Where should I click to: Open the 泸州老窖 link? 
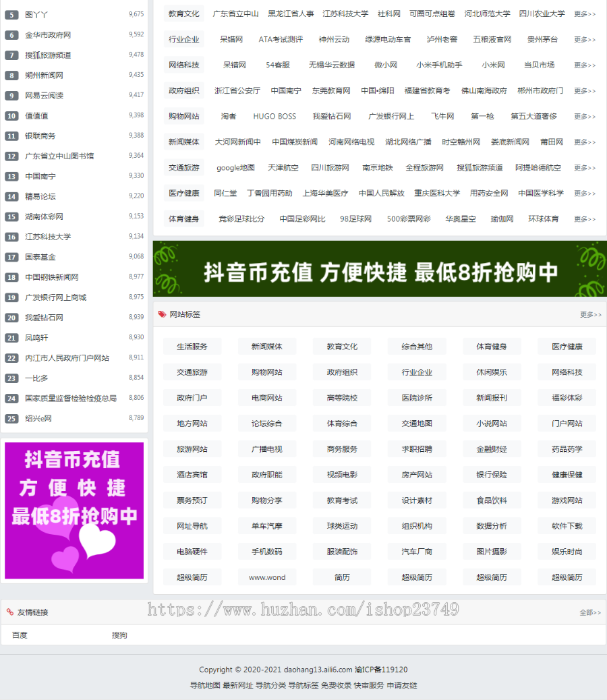442,39
